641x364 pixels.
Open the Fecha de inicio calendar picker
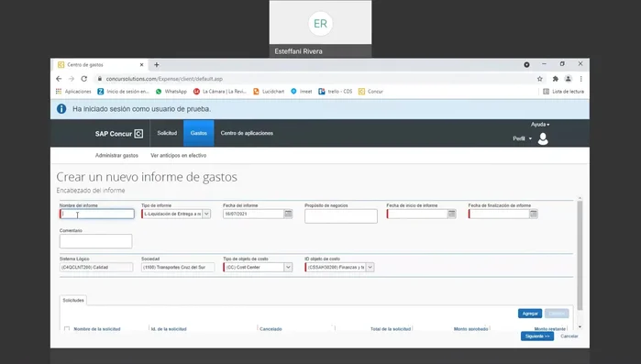452,214
